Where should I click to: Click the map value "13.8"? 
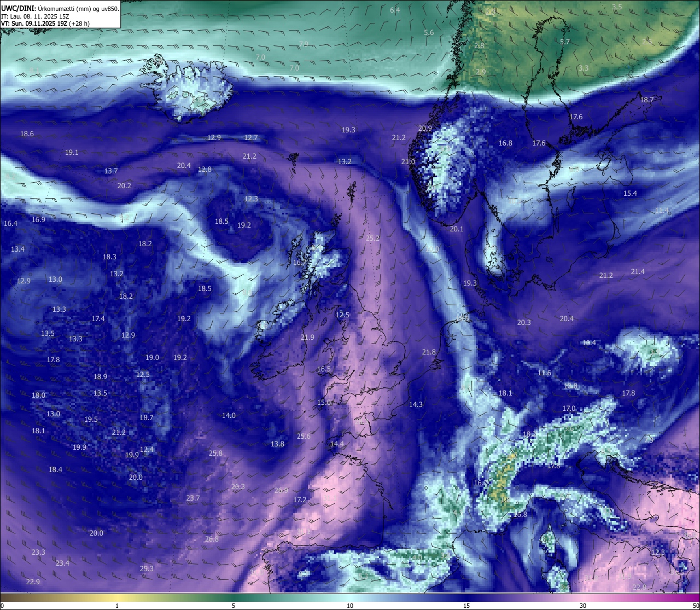tap(277, 444)
